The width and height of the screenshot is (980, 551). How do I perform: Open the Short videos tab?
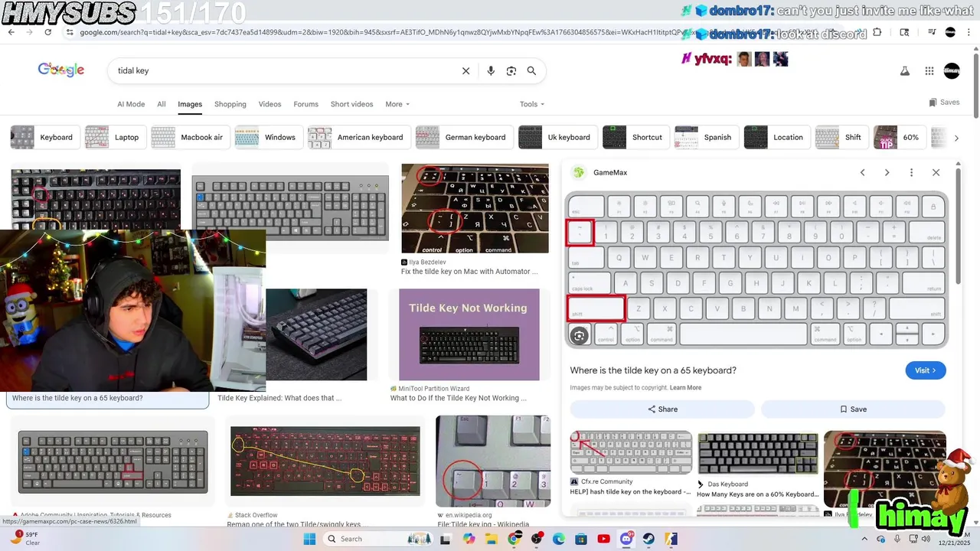pos(351,104)
